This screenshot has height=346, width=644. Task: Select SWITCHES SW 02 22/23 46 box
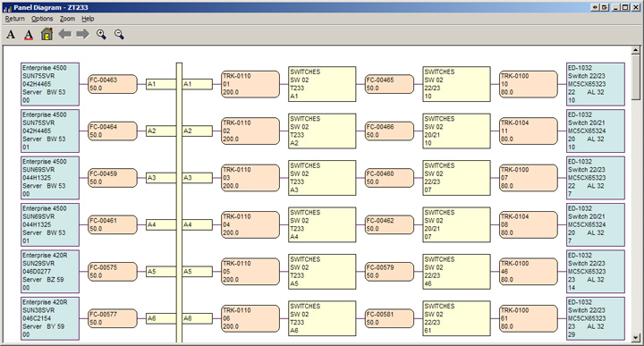coord(457,271)
